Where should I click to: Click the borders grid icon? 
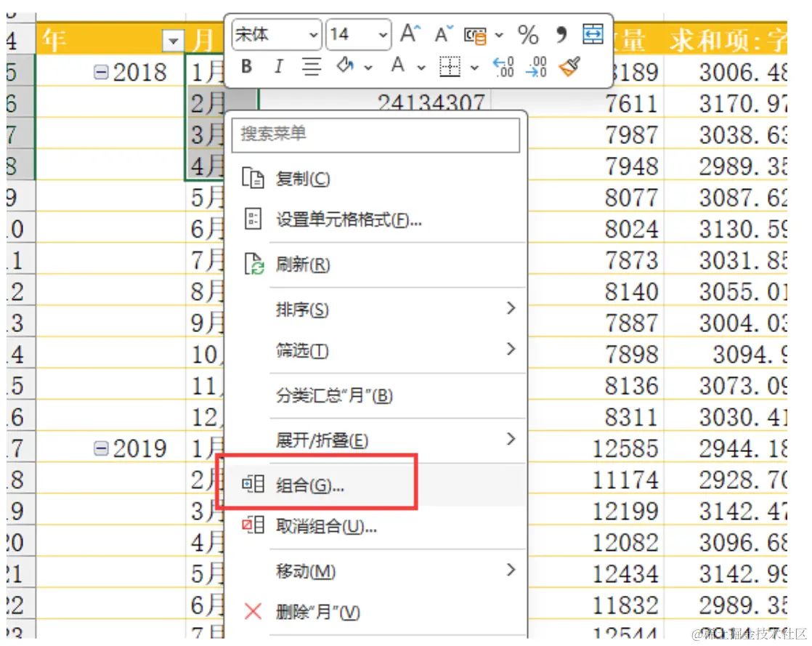coord(450,66)
